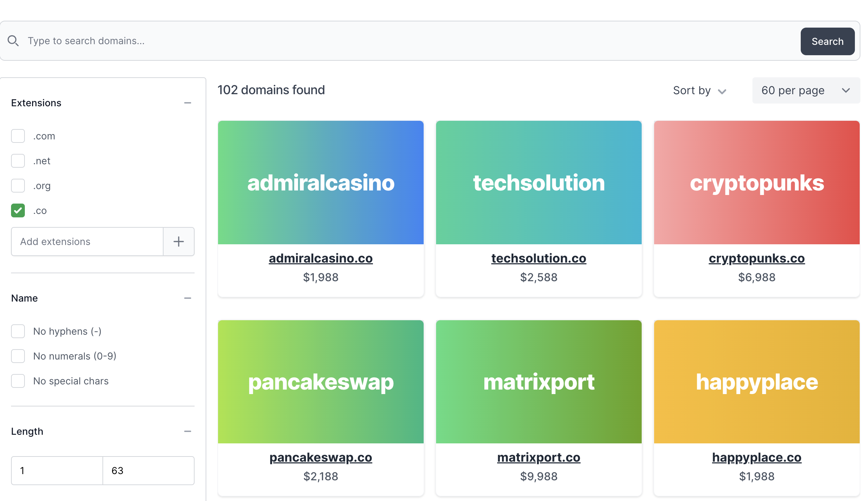Click the maximum length field showing 63
The height and width of the screenshot is (501, 868).
(x=148, y=471)
